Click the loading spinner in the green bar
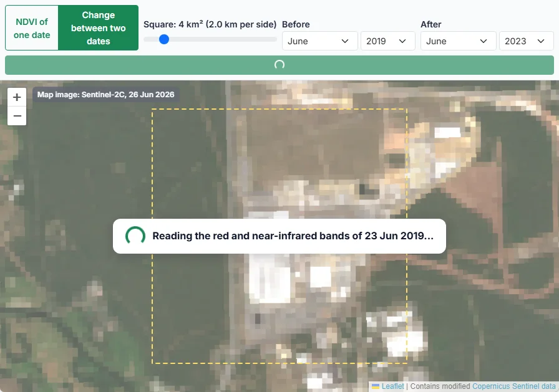This screenshot has width=559, height=392. (x=279, y=65)
